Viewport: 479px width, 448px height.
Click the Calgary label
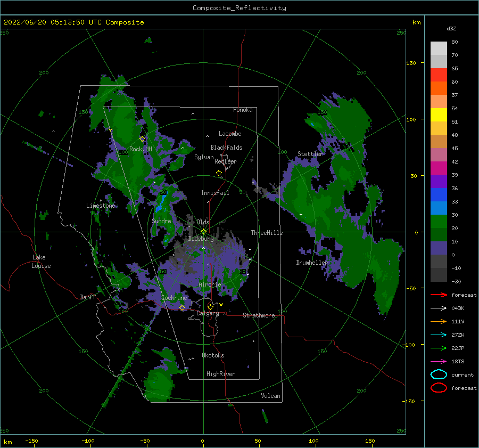(x=208, y=313)
